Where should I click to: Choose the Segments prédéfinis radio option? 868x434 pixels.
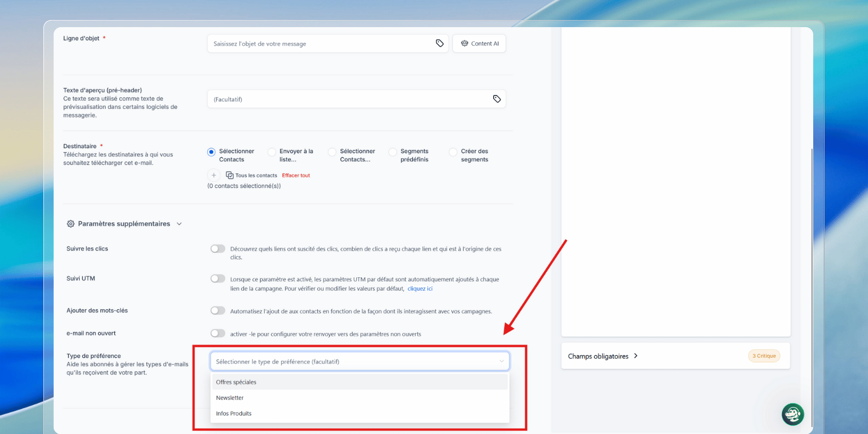tap(393, 152)
